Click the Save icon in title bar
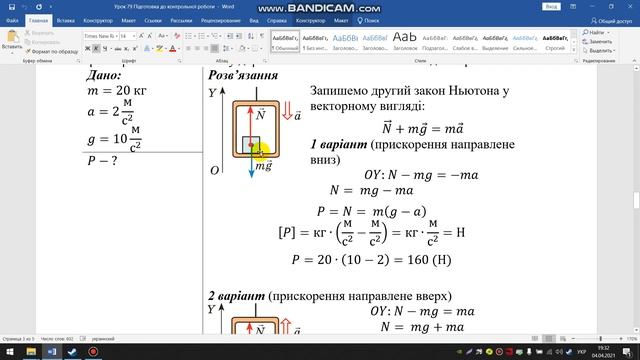The height and width of the screenshot is (360, 640). pos(12,7)
